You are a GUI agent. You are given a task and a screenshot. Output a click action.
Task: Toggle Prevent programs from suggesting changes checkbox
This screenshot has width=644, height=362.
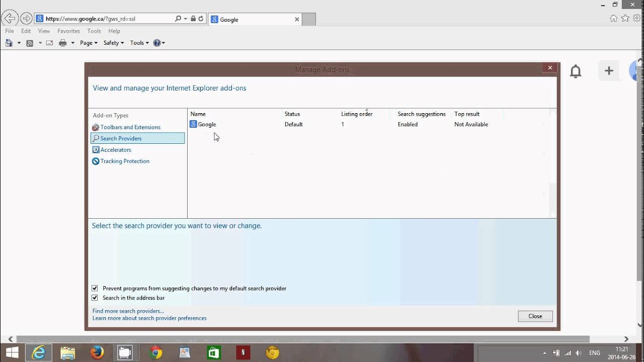[x=95, y=288]
